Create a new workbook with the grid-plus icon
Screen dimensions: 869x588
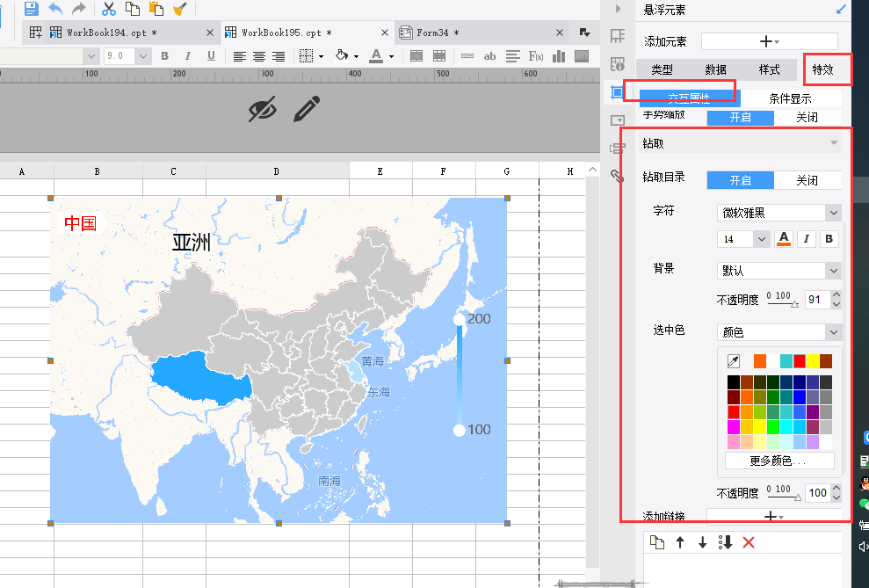coord(35,33)
